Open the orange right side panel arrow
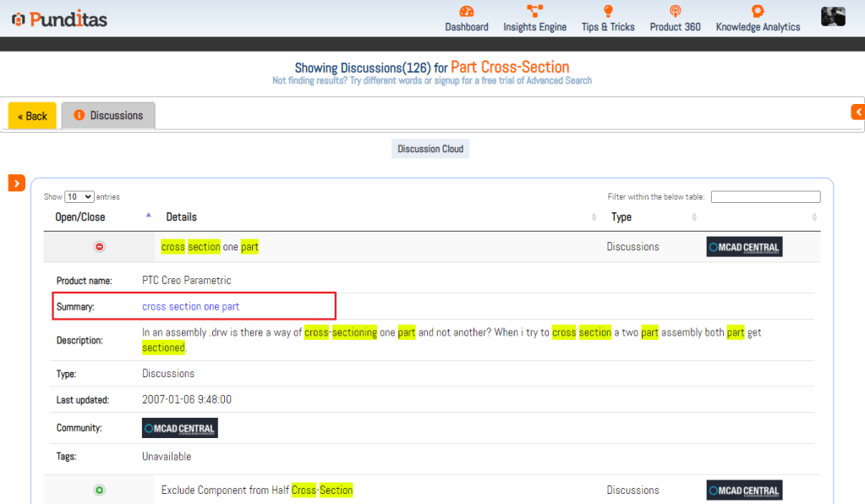Image resolution: width=865 pixels, height=504 pixels. [858, 112]
